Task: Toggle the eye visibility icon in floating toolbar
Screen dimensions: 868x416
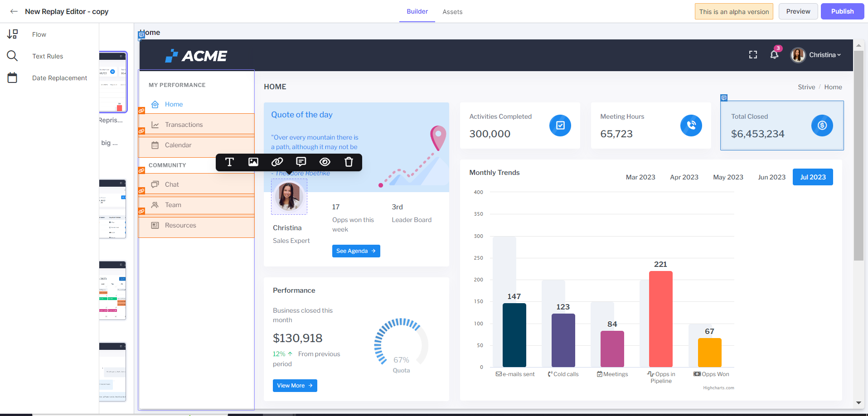Action: pos(325,162)
